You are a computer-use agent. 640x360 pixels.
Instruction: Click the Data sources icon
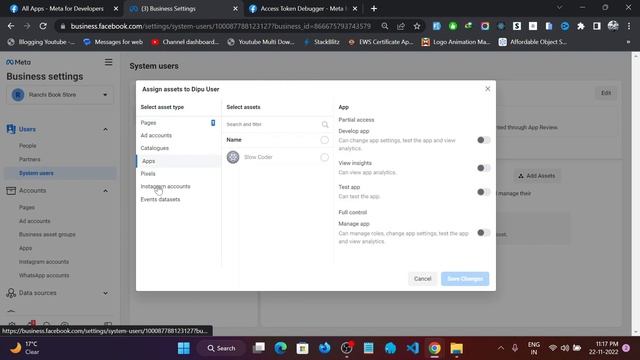[x=11, y=293]
